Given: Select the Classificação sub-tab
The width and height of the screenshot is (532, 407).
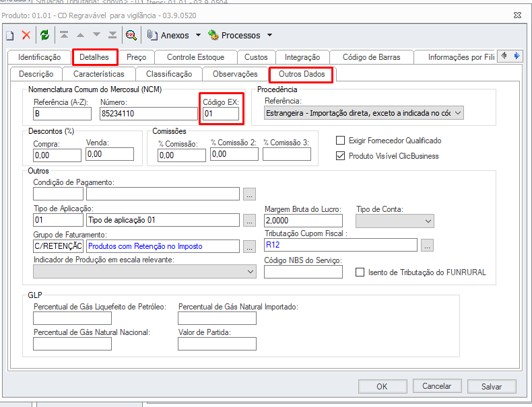Looking at the screenshot, I should point(169,74).
